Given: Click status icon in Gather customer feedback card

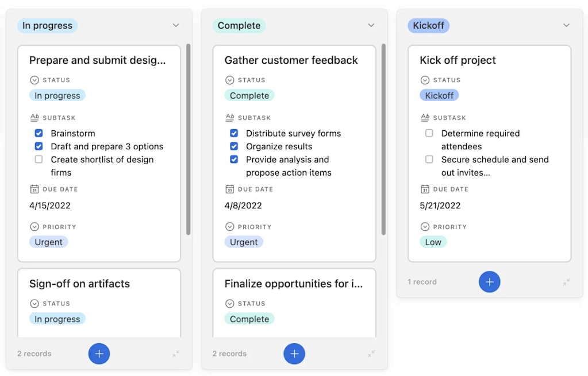Looking at the screenshot, I should tap(230, 80).
